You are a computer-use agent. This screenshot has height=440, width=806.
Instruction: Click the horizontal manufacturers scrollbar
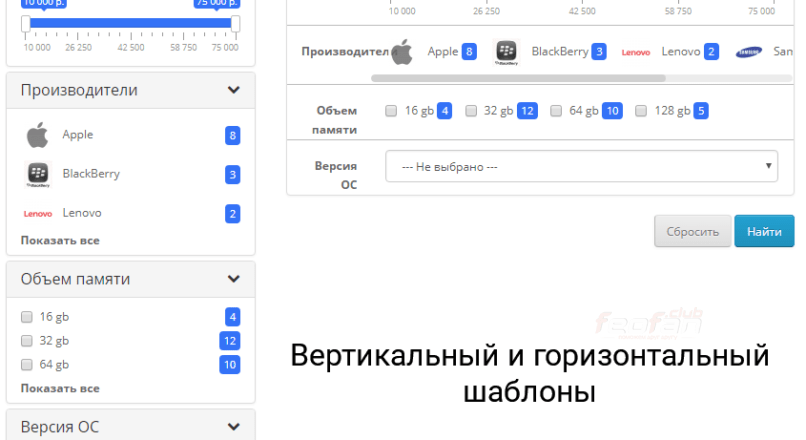point(518,77)
